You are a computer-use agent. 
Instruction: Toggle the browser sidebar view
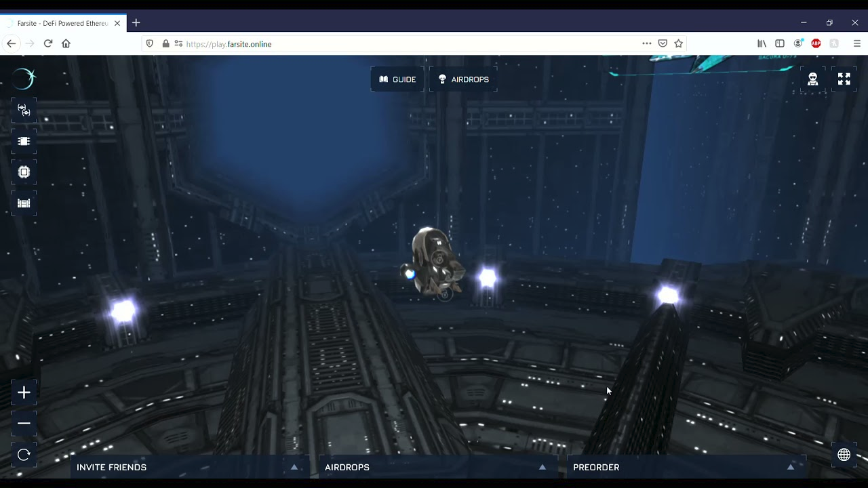tap(780, 43)
